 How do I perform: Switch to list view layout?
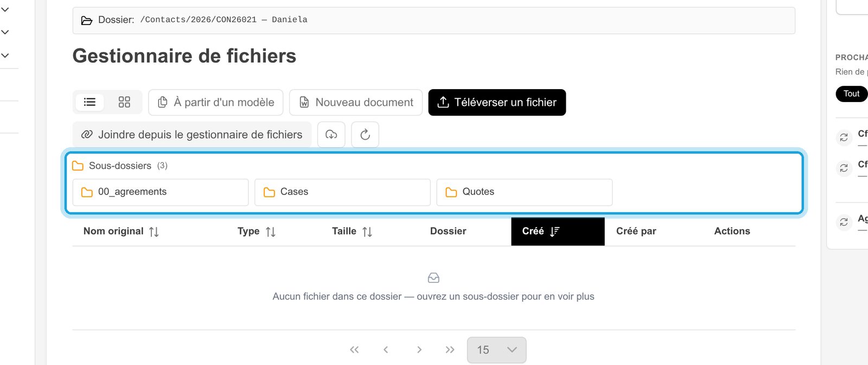point(90,102)
